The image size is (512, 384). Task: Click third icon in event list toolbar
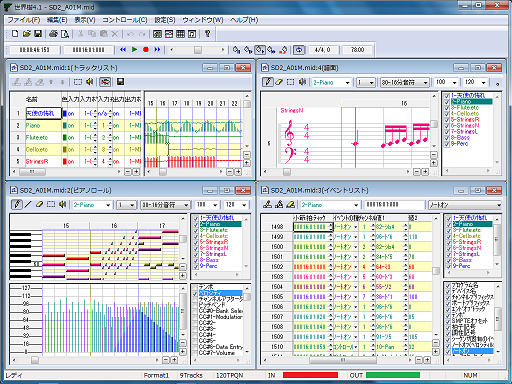[x=290, y=204]
